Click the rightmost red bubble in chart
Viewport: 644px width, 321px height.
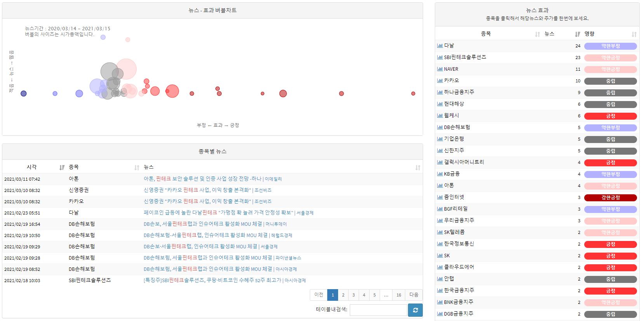point(413,94)
